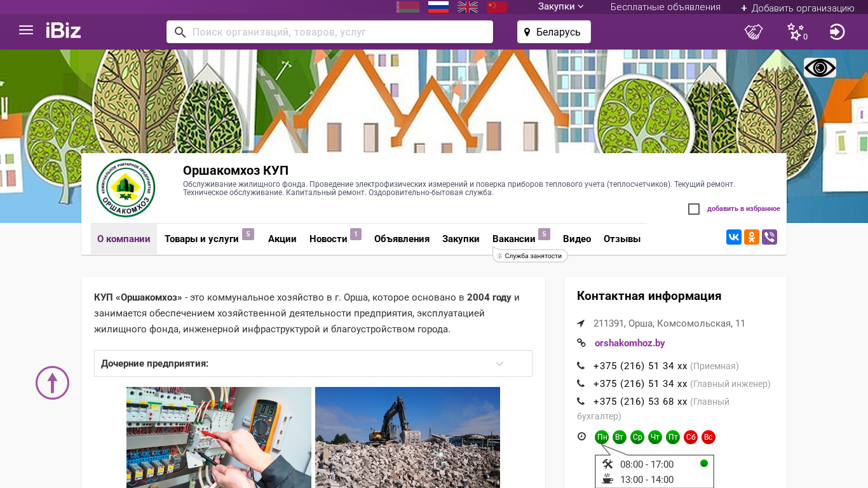Click the website link chain icon
868x488 pixels.
click(x=581, y=343)
